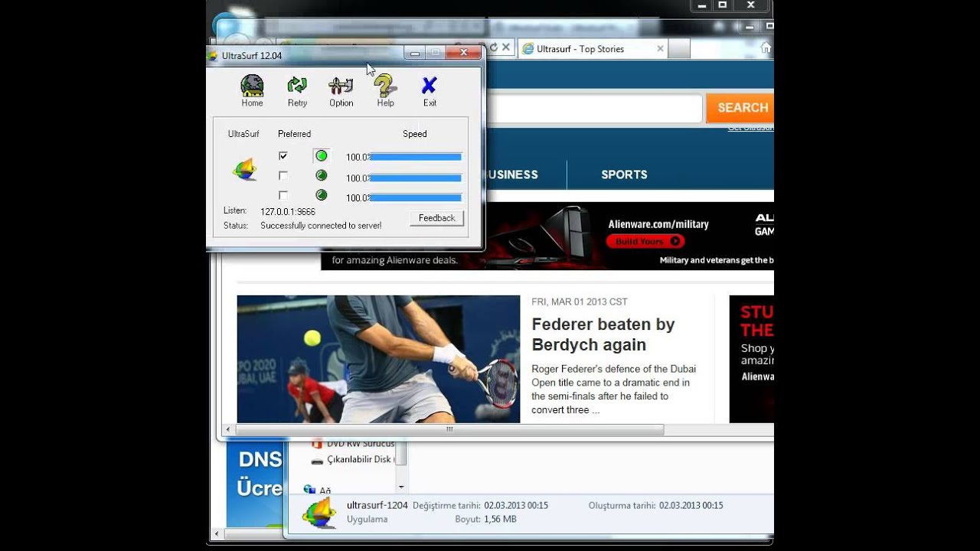
Task: Select the ultrasurf-1204 file name text
Action: [x=377, y=506]
